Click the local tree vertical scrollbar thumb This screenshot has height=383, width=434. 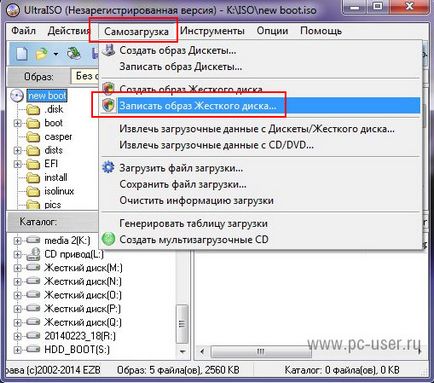pos(182,324)
